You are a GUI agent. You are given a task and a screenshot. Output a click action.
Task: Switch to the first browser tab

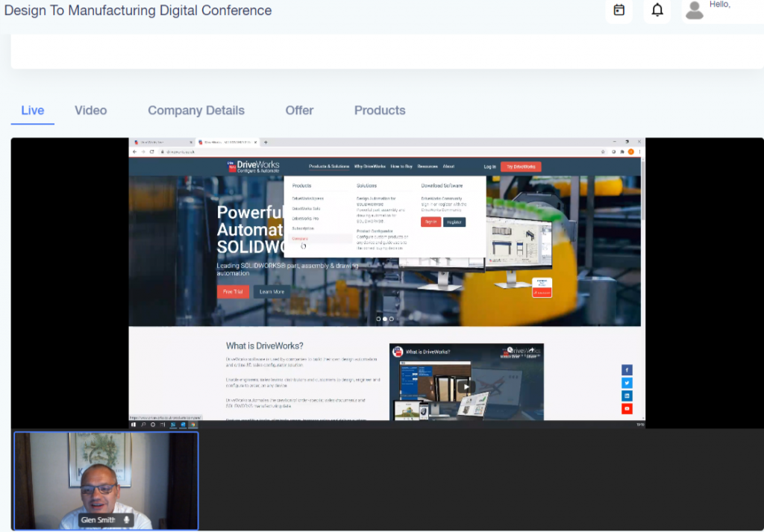(162, 143)
